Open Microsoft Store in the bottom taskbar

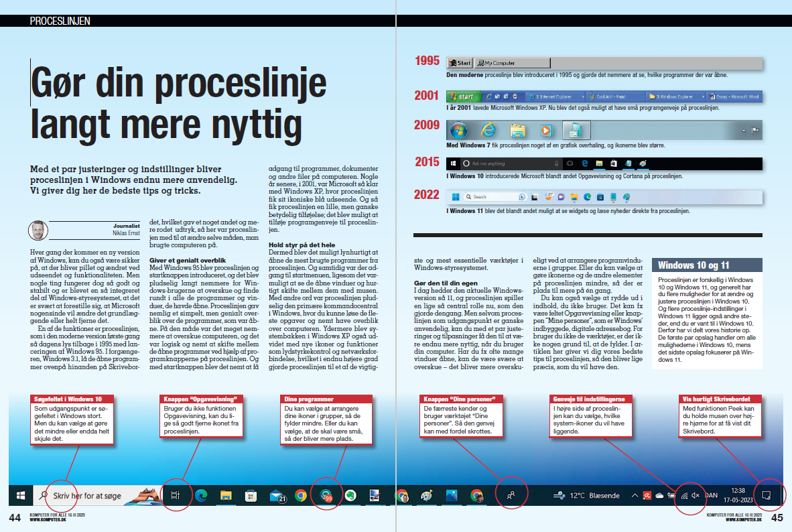click(251, 496)
